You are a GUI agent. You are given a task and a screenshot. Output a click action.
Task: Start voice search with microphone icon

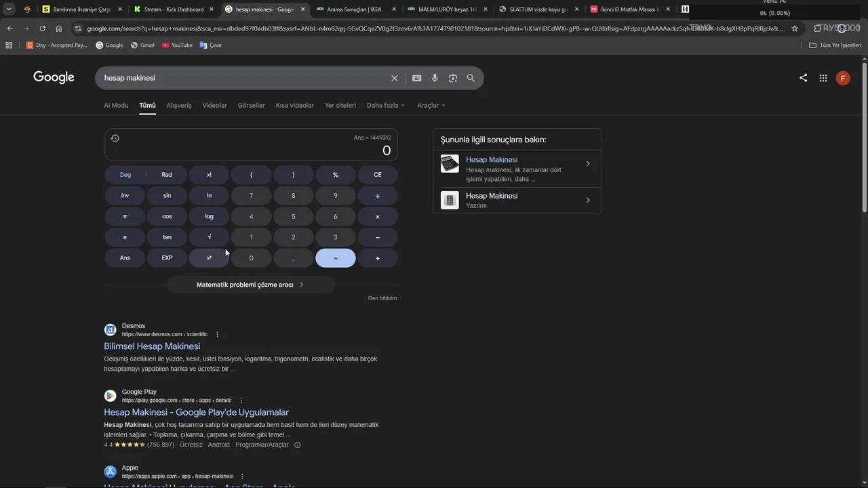point(435,78)
